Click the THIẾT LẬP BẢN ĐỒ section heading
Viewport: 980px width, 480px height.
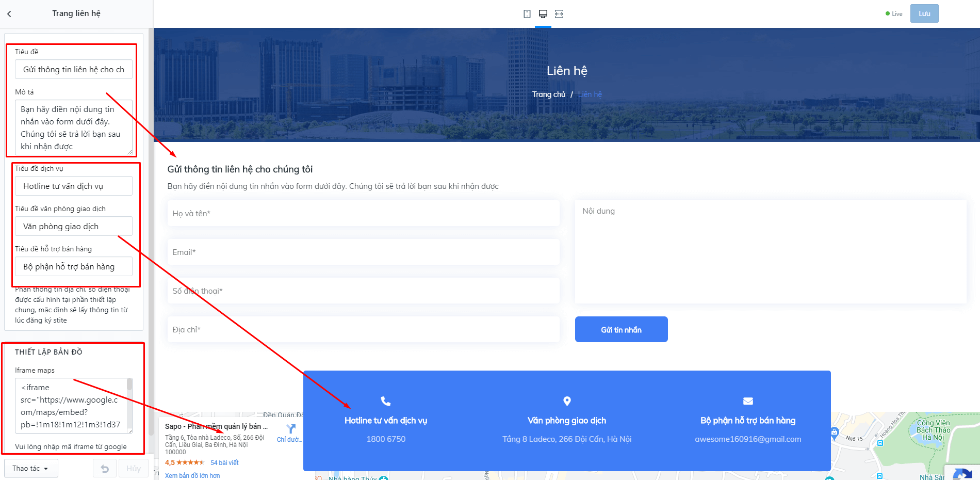tap(48, 352)
